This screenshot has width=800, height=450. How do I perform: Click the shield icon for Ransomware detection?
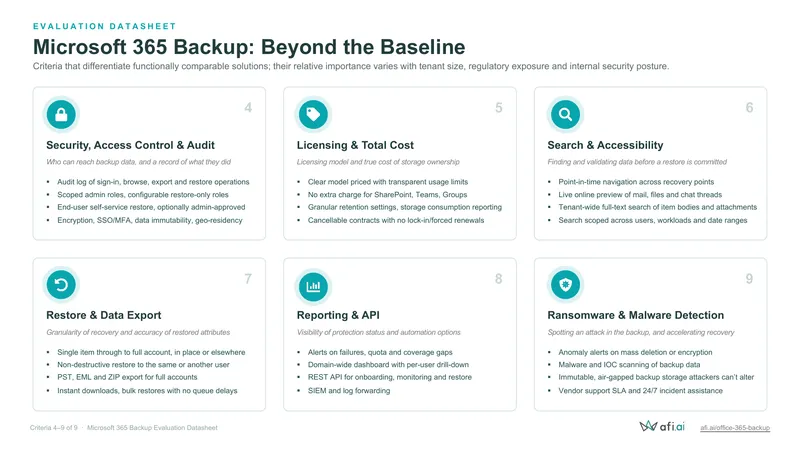coord(565,285)
